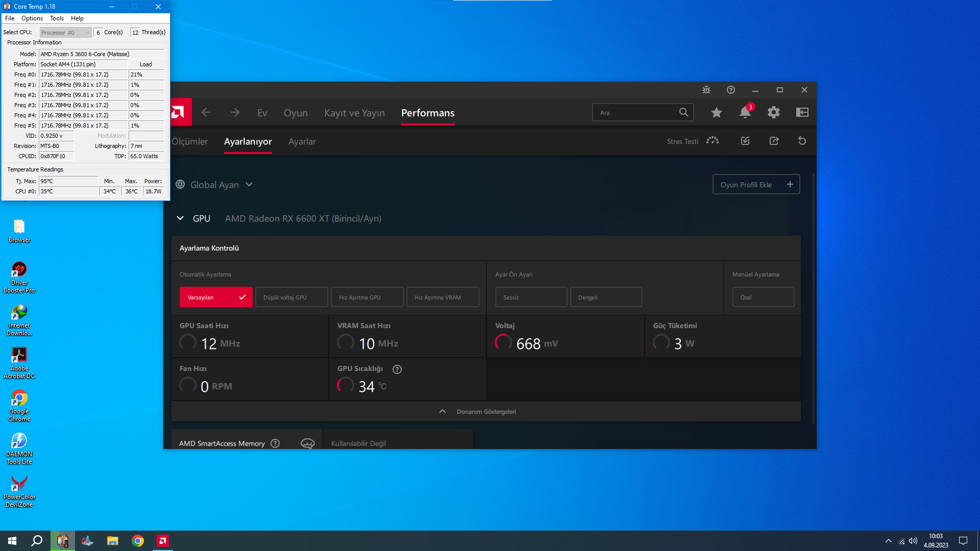The width and height of the screenshot is (980, 551).
Task: Select Düşük voltaj GPU preset
Action: coord(291,297)
